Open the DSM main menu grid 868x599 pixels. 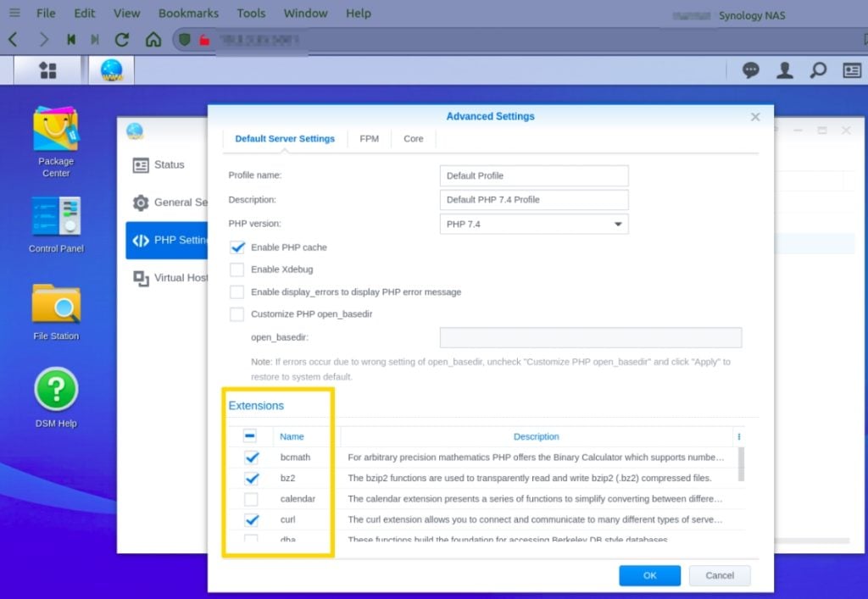click(x=48, y=70)
